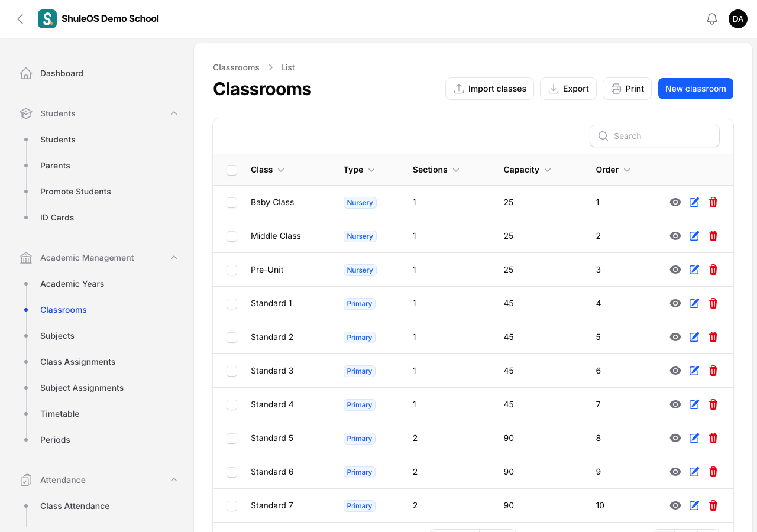Sort by the Class column header

[267, 170]
